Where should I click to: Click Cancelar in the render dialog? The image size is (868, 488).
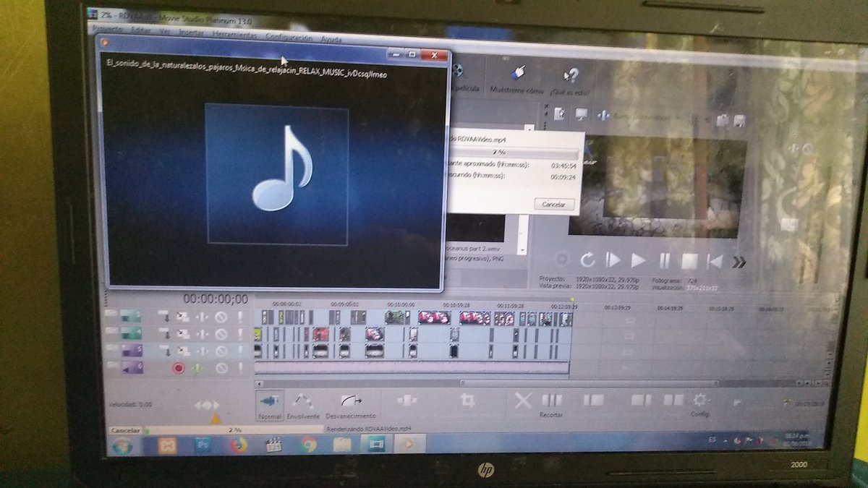pyautogui.click(x=555, y=205)
